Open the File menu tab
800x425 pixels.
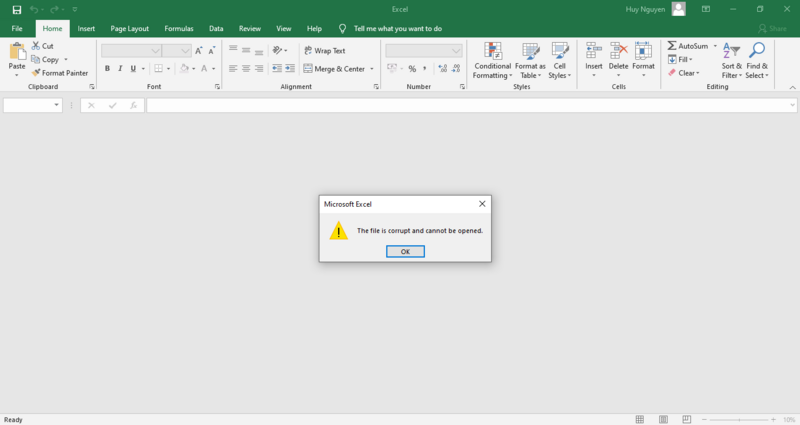pyautogui.click(x=17, y=29)
